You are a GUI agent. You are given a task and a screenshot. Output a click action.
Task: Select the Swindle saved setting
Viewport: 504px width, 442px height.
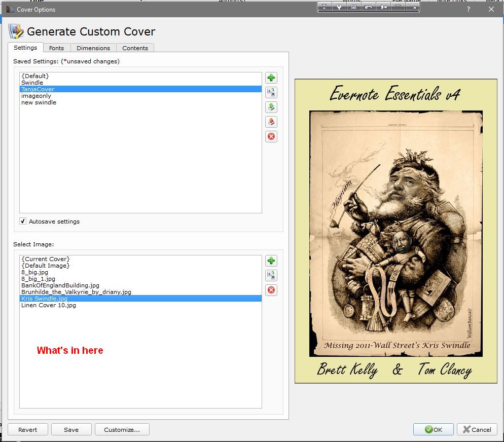point(140,83)
